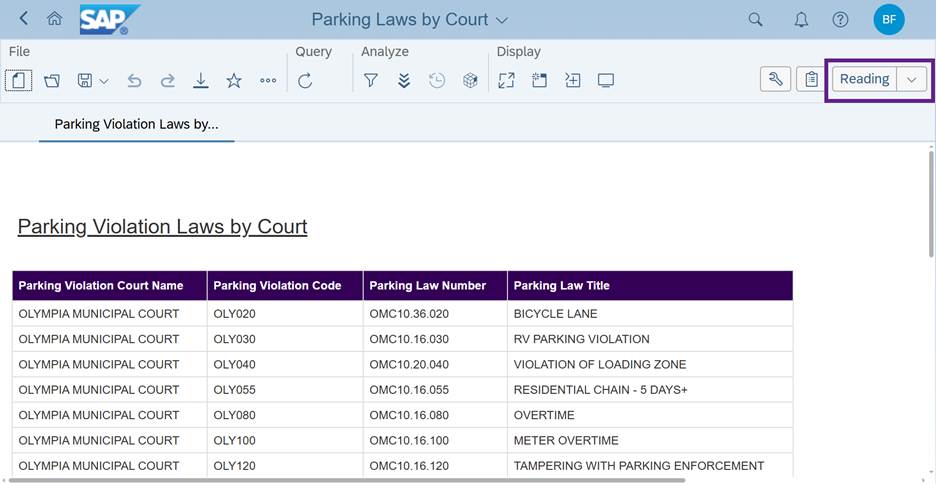Refresh the query
Screen dimensions: 936x484
(305, 80)
